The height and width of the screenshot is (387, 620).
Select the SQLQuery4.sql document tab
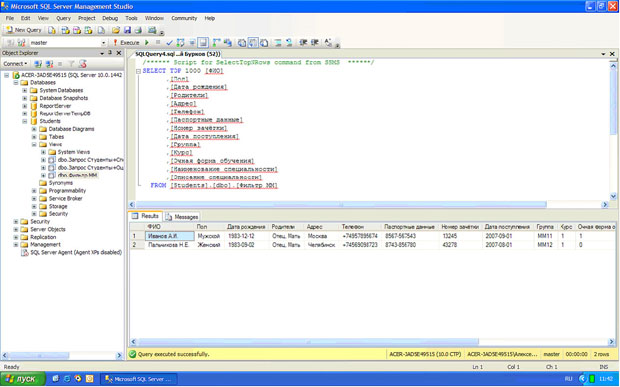click(178, 54)
